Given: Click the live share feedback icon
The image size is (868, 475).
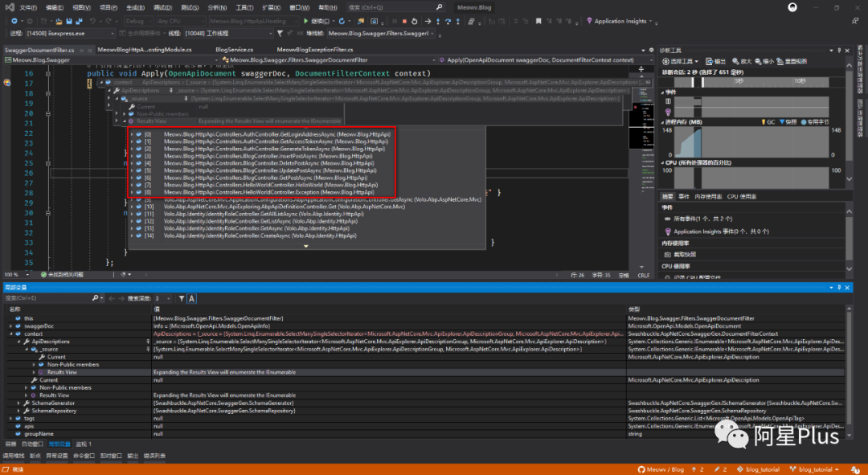Looking at the screenshot, I should click(855, 21).
